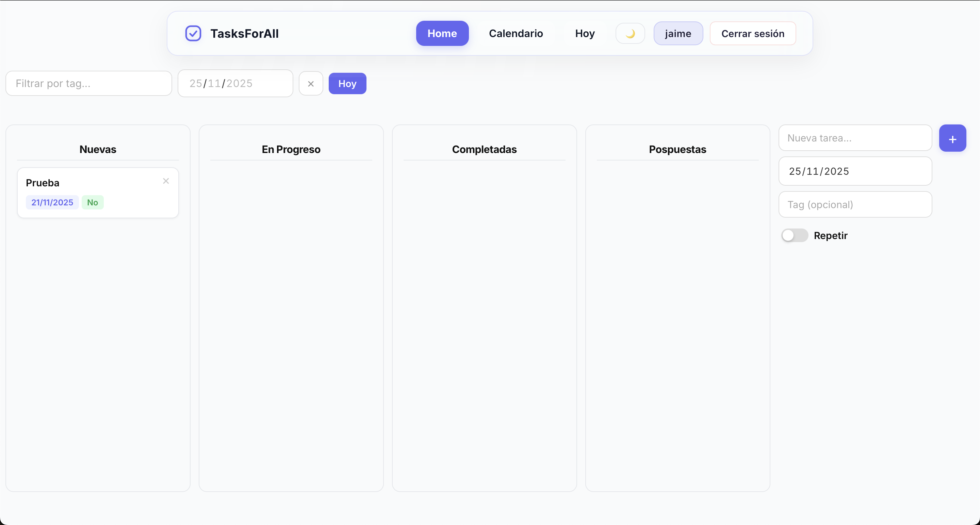This screenshot has width=980, height=525.
Task: Open the Tag (opcional) field options
Action: click(x=855, y=205)
